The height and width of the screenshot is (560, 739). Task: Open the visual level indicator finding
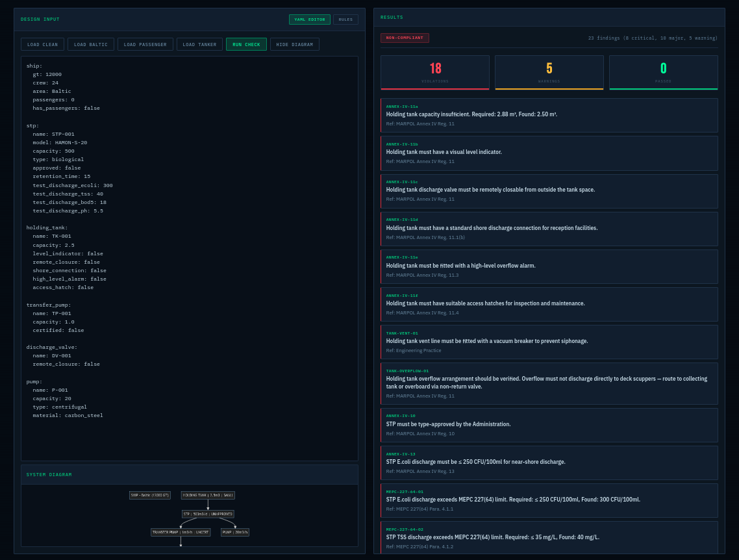pos(549,153)
